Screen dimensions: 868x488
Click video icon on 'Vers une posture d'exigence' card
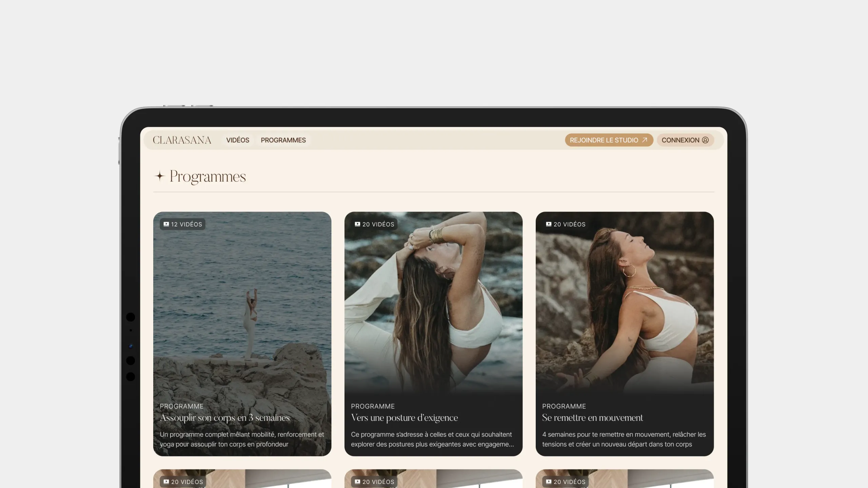click(x=357, y=224)
